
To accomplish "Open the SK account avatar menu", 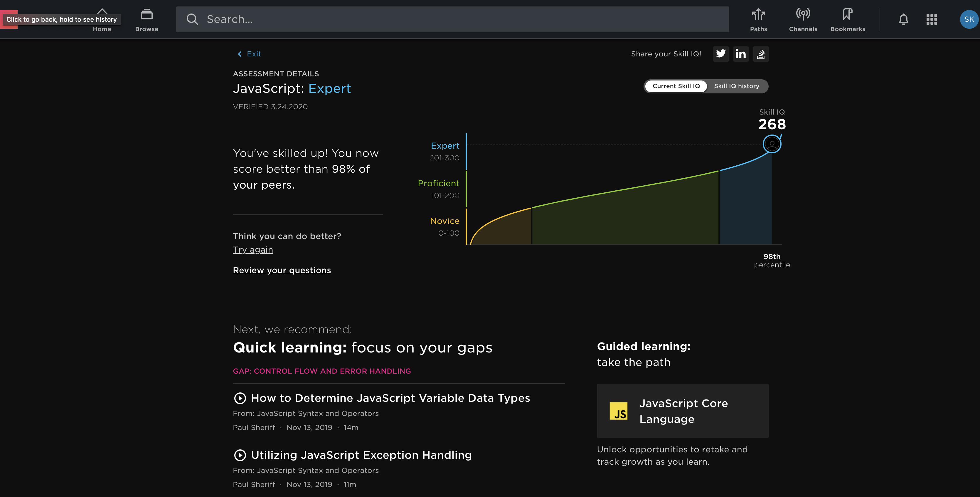I will click(969, 19).
